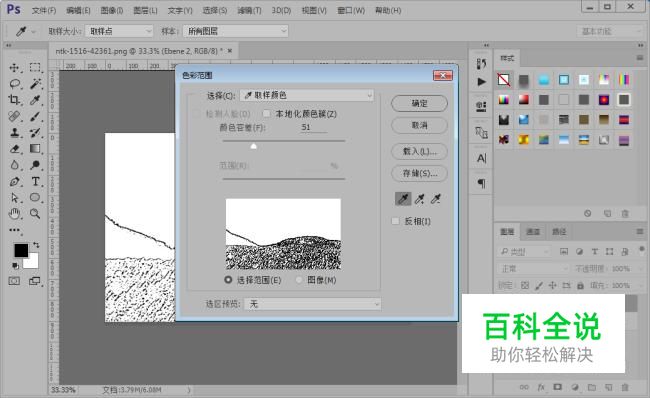650x398 pixels.
Task: Select the Move tool
Action: pos(15,68)
